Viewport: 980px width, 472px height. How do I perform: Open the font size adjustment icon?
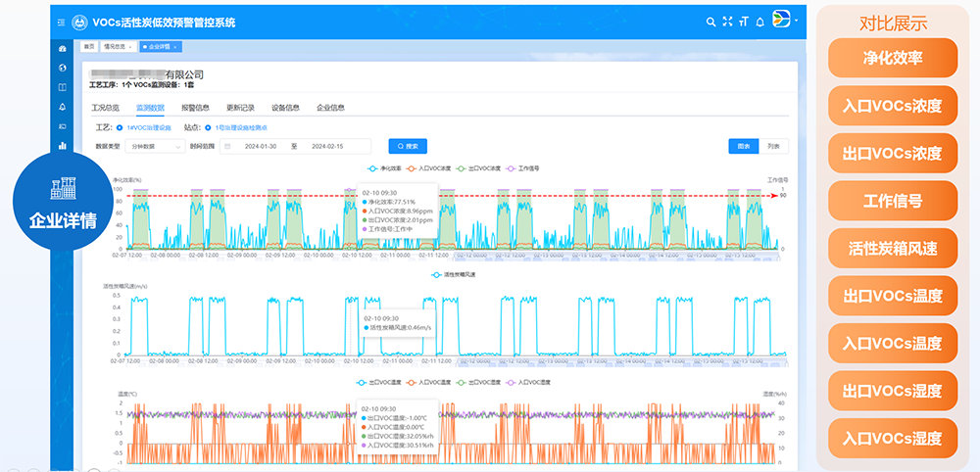click(743, 22)
